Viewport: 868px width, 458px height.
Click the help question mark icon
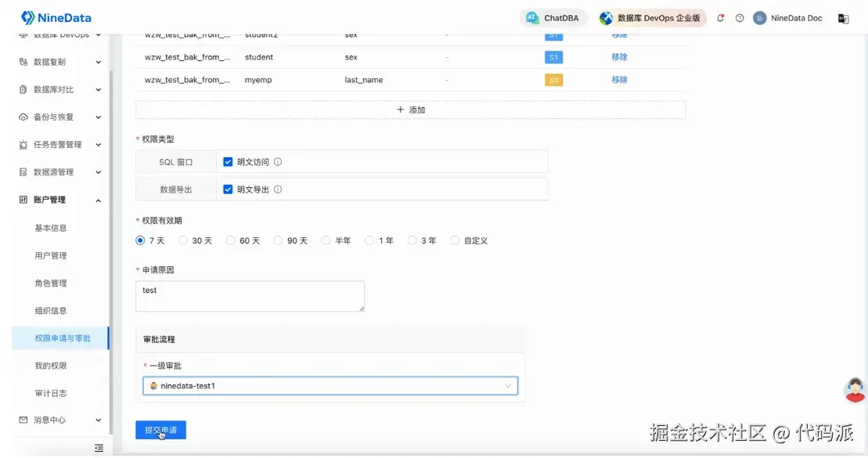(x=740, y=18)
